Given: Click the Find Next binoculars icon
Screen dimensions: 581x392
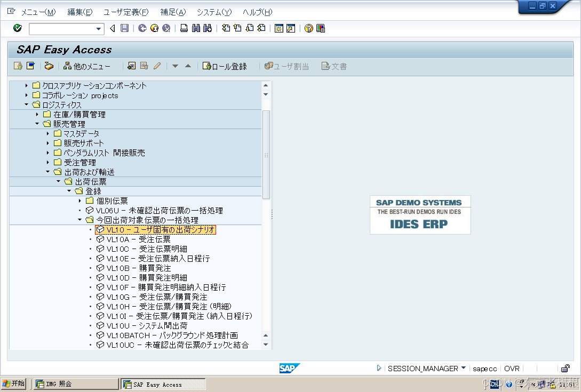Looking at the screenshot, I should click(208, 28).
